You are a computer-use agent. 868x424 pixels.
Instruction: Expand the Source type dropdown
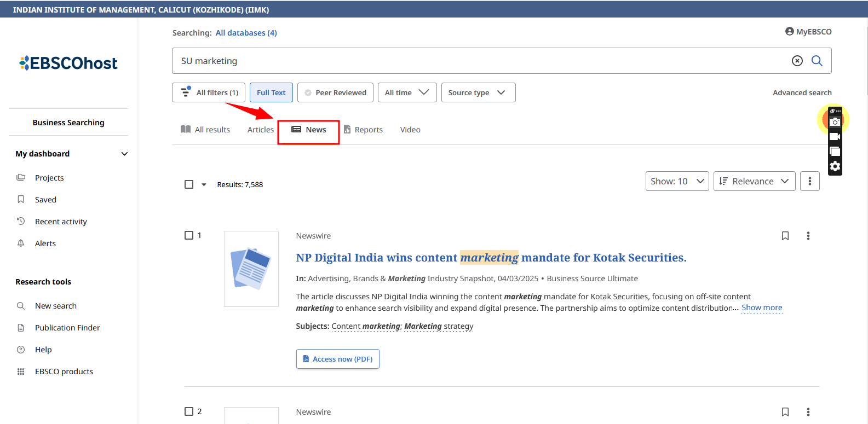click(478, 92)
